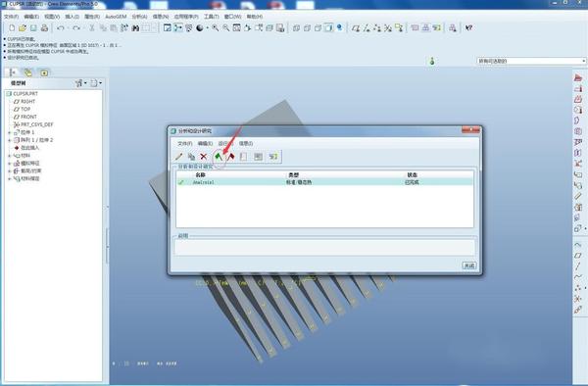The image size is (588, 386).
Task: Open the dialog's 文件(F) menu
Action: 184,144
